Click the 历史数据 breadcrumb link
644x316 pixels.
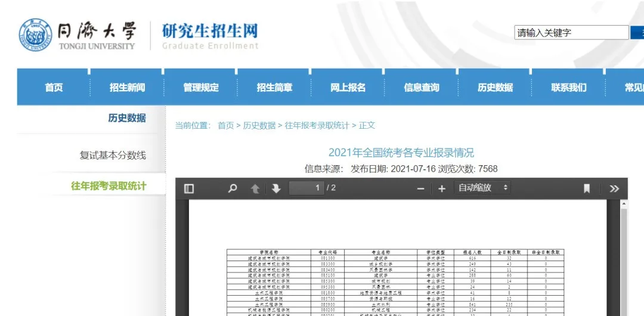coord(259,126)
